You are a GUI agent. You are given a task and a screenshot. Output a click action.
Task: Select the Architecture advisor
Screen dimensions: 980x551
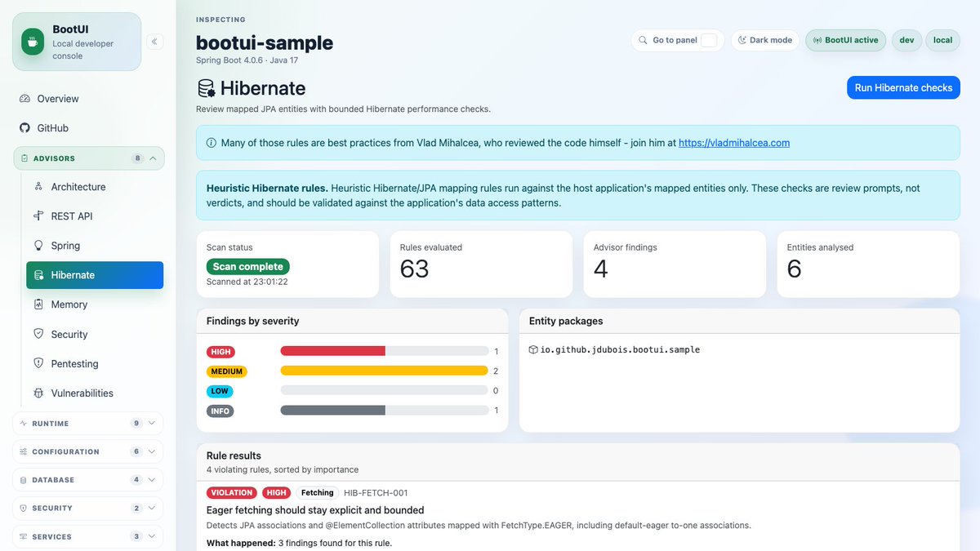click(95, 187)
